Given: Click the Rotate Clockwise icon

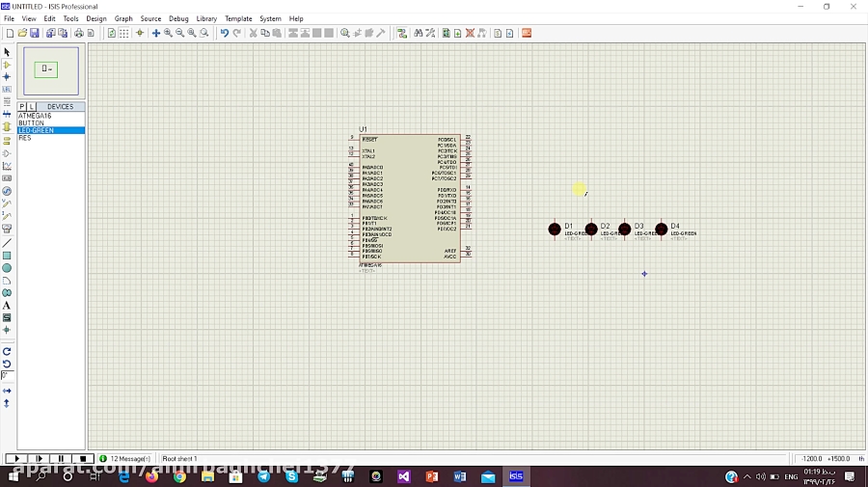Looking at the screenshot, I should (x=7, y=351).
